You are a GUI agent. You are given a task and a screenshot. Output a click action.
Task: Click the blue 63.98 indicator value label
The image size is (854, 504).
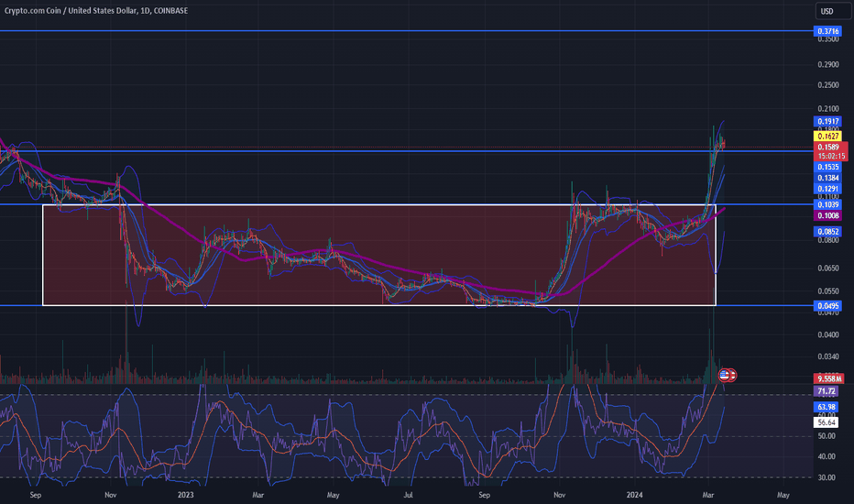[827, 407]
